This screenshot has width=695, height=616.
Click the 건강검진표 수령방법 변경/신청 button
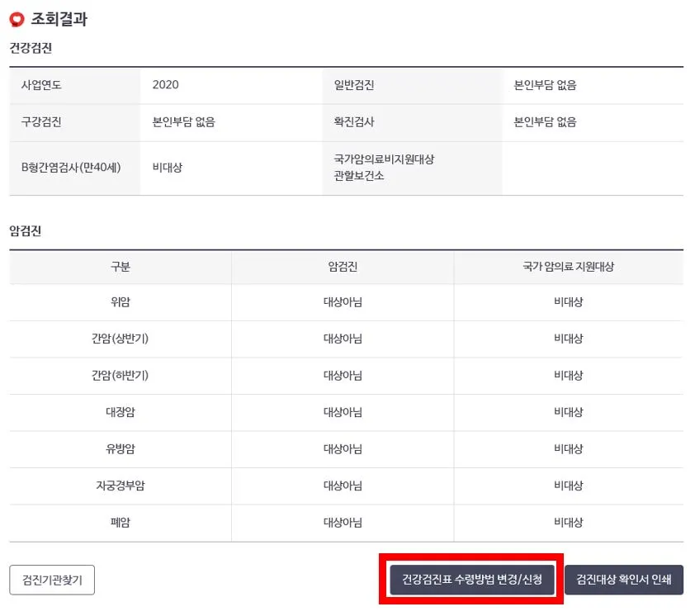471,580
